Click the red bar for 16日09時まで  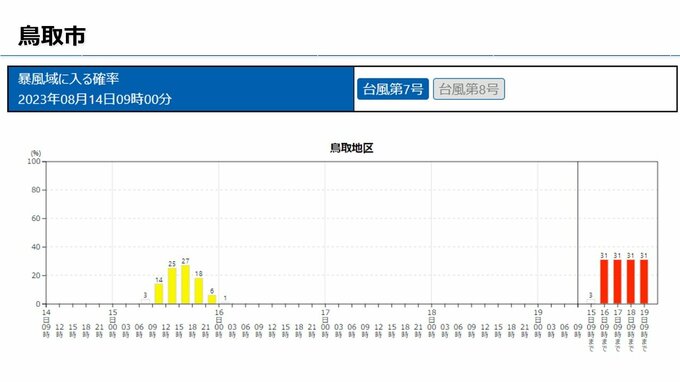[x=604, y=281]
